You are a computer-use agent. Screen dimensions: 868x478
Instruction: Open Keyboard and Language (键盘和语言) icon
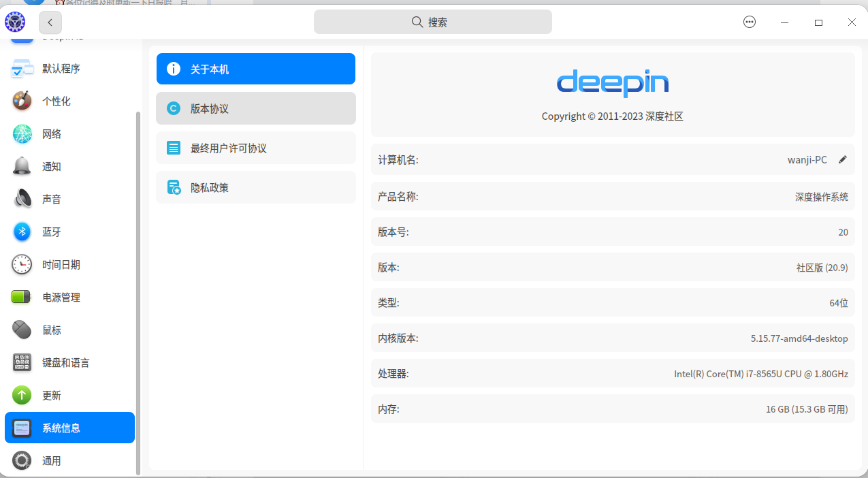click(22, 362)
